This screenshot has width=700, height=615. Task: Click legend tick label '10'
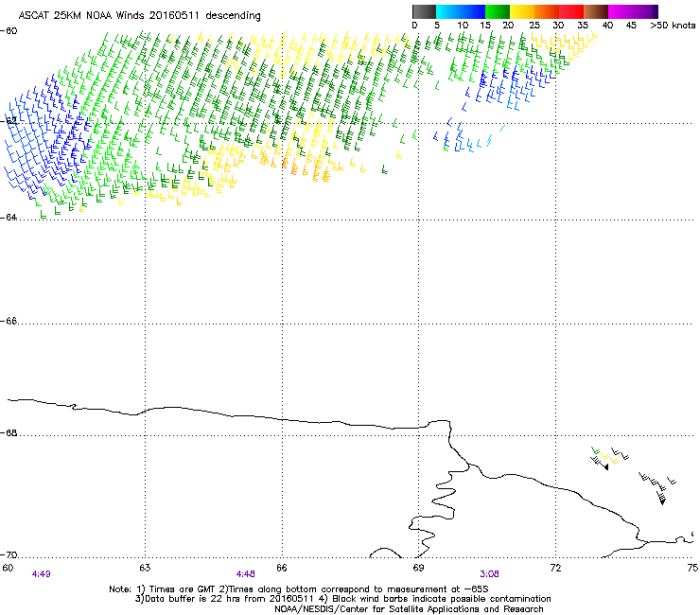(x=462, y=25)
